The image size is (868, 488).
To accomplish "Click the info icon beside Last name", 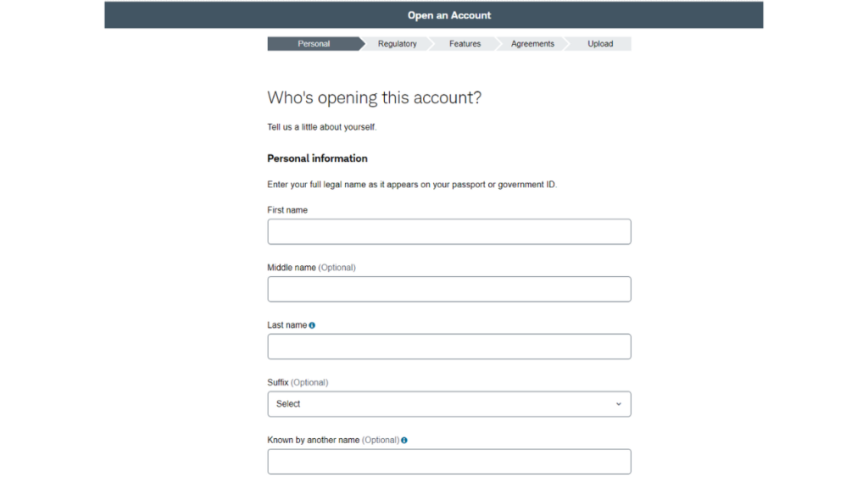I will pyautogui.click(x=312, y=325).
